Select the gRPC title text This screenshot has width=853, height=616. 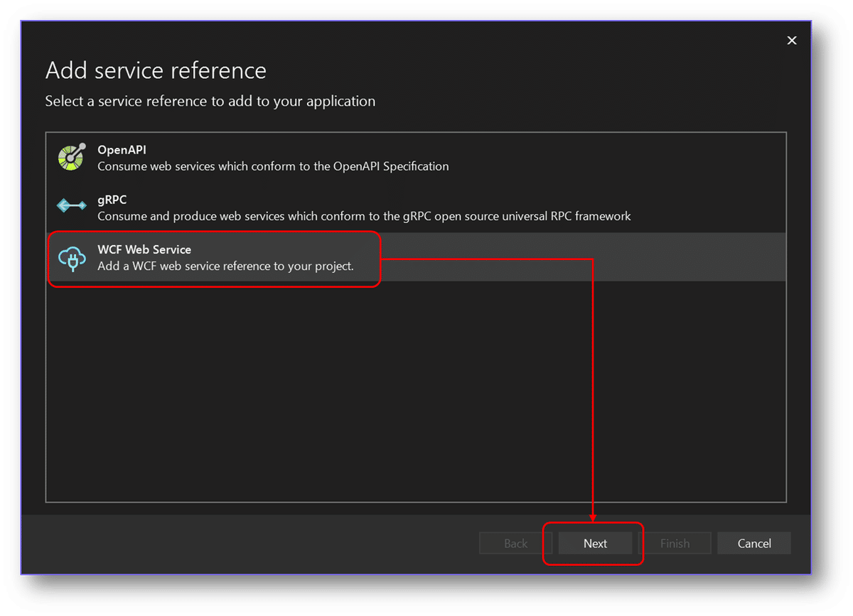pos(112,200)
